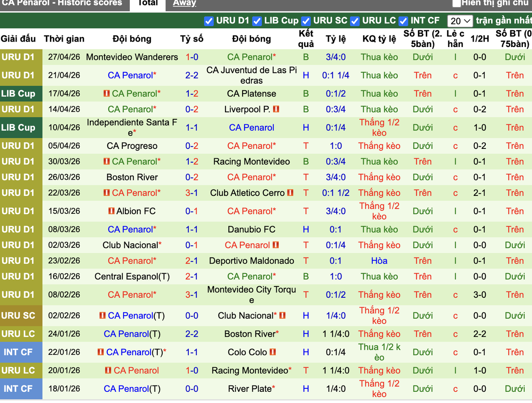The image size is (532, 403).
Task: Click URU LC league label on 24/01/26
Action: 18,334
